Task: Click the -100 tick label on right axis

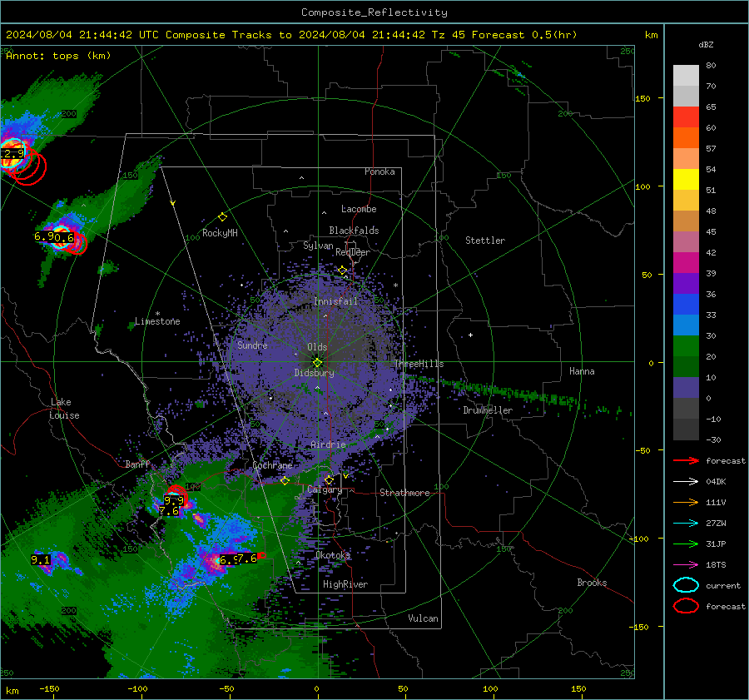Action: click(x=638, y=539)
